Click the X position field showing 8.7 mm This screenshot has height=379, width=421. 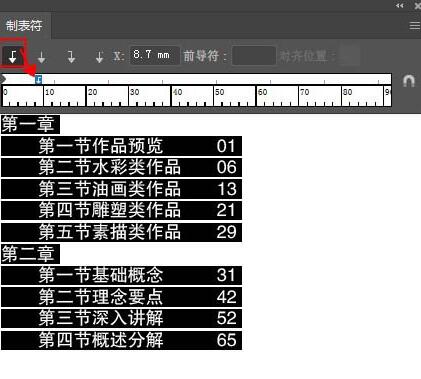pos(154,55)
